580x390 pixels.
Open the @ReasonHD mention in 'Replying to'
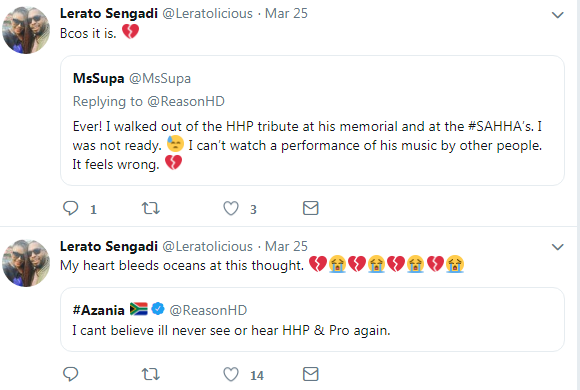[x=186, y=101]
